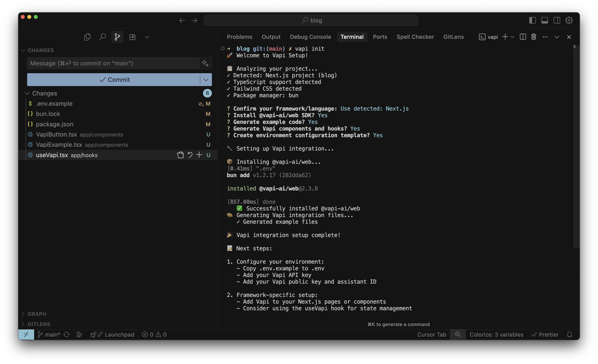Select the vapi terminal instance
Viewport: 598px width, 364px height.
pyautogui.click(x=488, y=37)
